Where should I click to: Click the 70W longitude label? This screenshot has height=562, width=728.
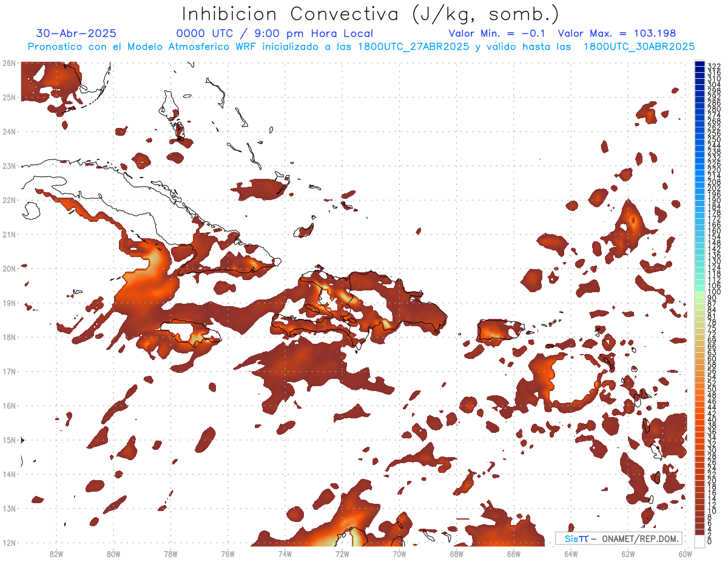coord(399,554)
